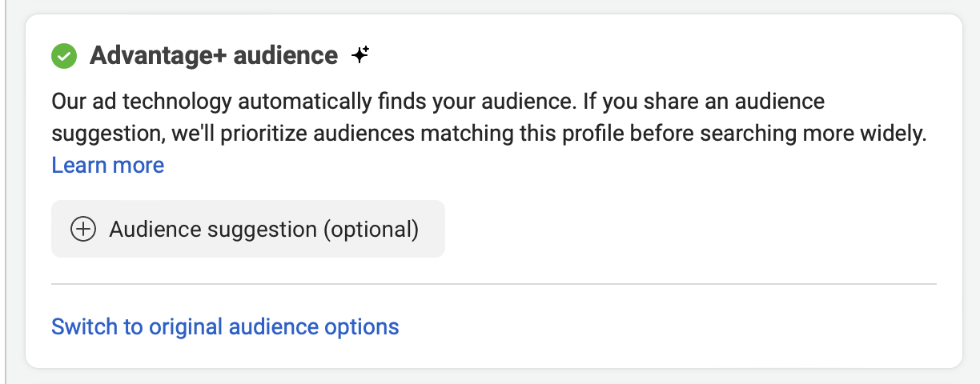The height and width of the screenshot is (384, 980).
Task: Switch to original audience options
Action: [x=225, y=327]
